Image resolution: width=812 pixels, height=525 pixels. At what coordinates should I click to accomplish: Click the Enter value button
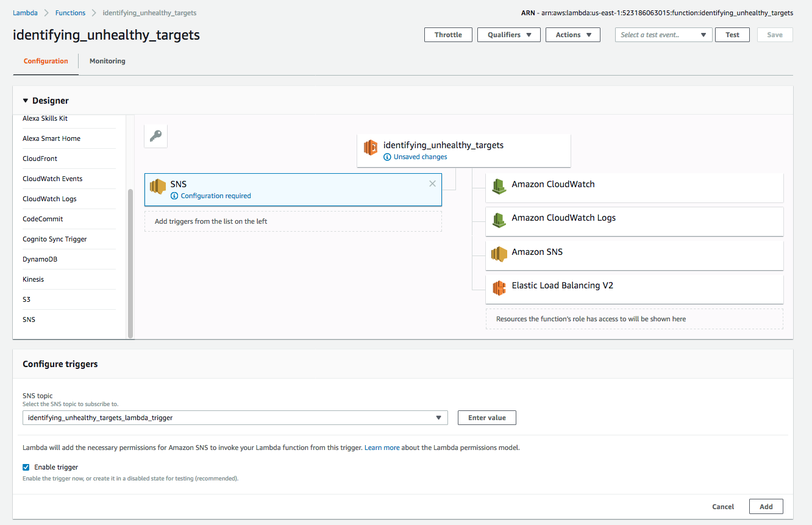coord(487,418)
